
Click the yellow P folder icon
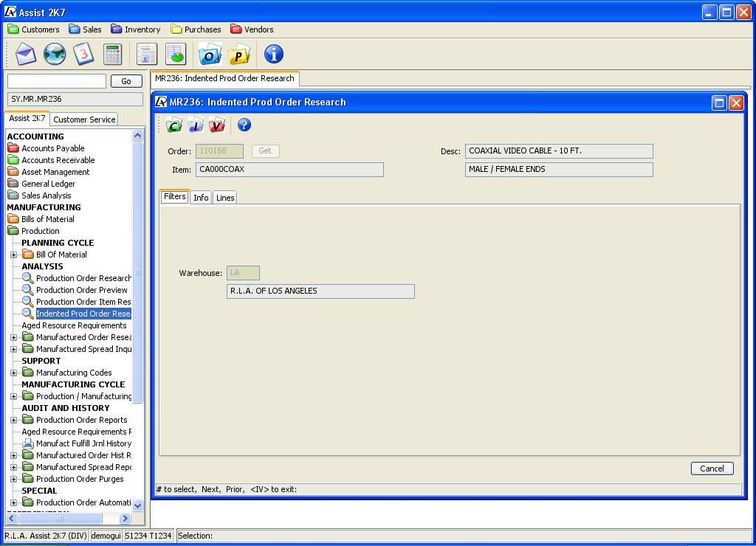click(x=238, y=54)
